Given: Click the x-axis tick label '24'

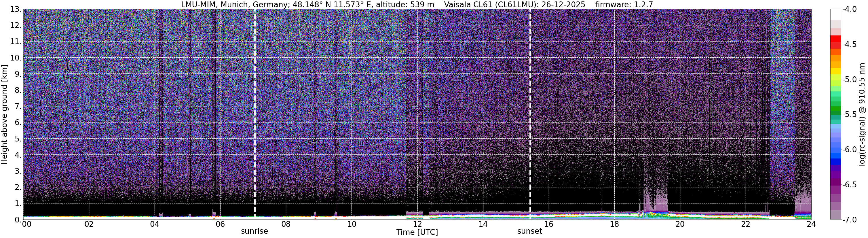Looking at the screenshot, I should pyautogui.click(x=811, y=224).
